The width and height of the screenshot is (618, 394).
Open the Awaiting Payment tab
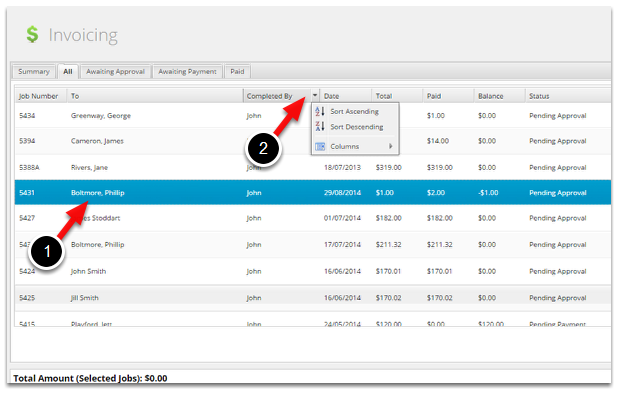(187, 72)
